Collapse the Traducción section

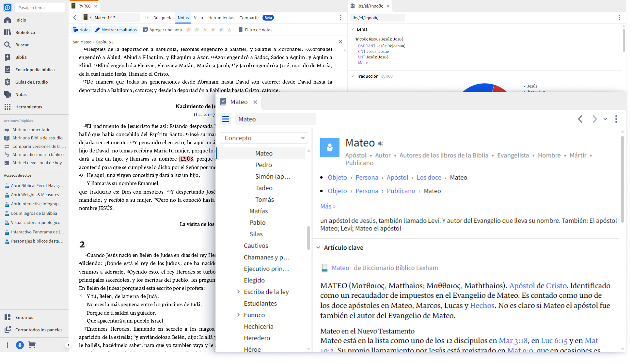tap(353, 76)
